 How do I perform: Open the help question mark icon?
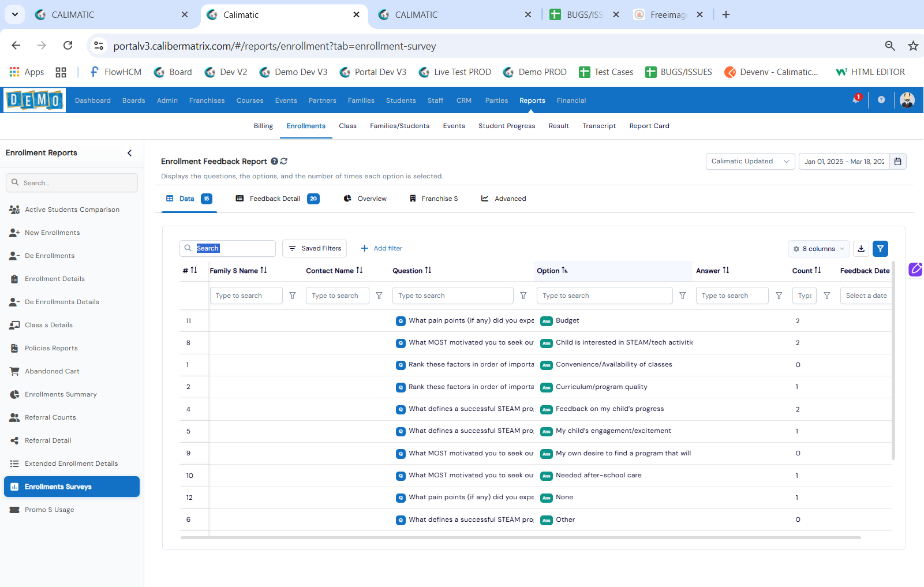[881, 100]
